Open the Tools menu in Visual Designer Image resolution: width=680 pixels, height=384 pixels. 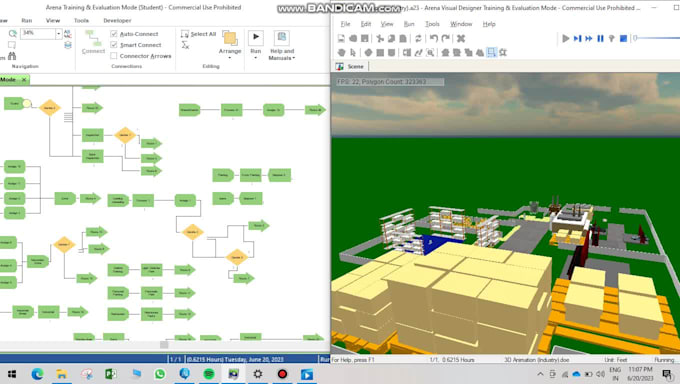tap(432, 24)
